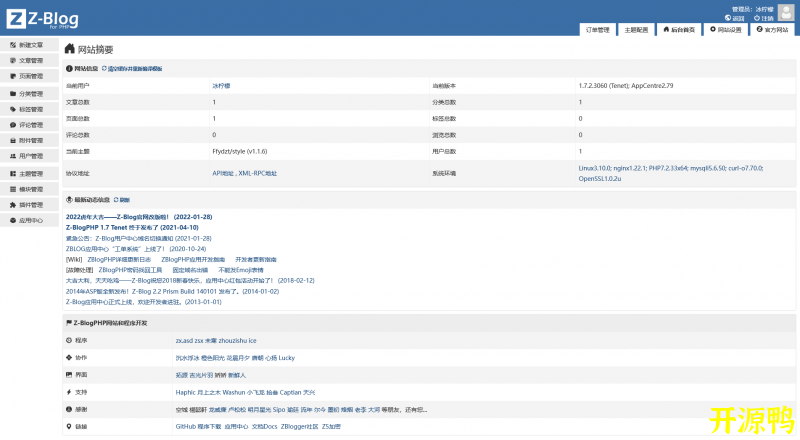Open the GitHub link in 链接 row
Screen dimensions: 800x440
(x=185, y=427)
